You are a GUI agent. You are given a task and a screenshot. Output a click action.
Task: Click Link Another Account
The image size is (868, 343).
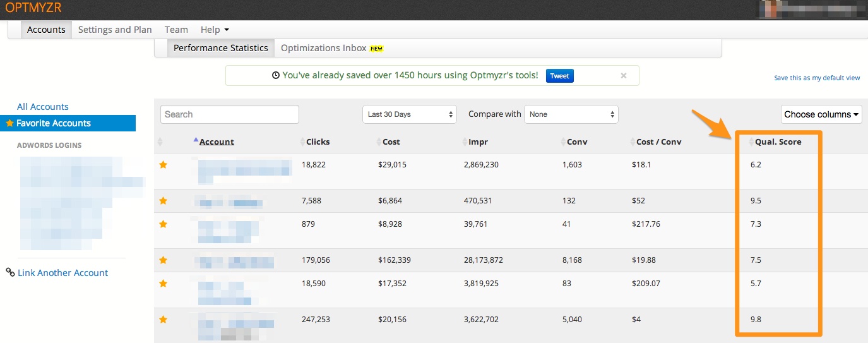(x=62, y=273)
